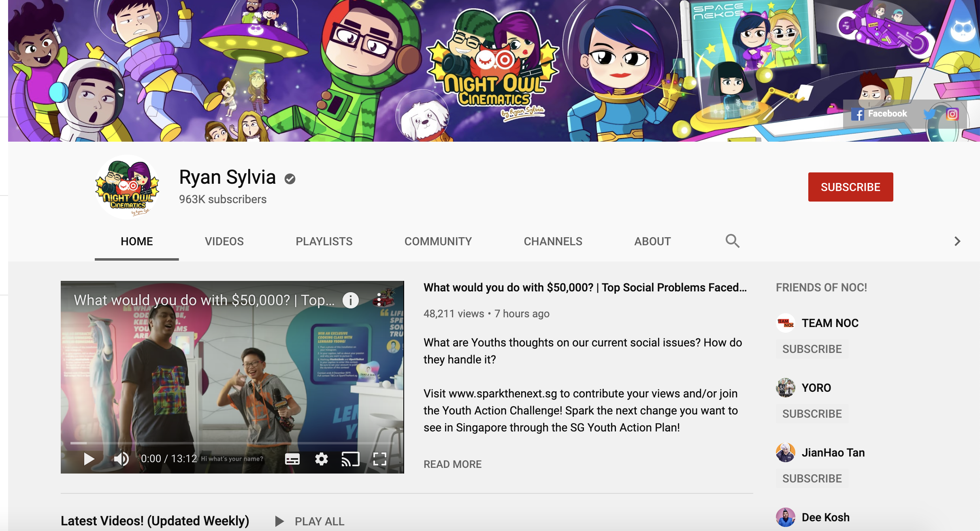The height and width of the screenshot is (531, 980).
Task: Click the 963K subscribers text
Action: pos(223,199)
